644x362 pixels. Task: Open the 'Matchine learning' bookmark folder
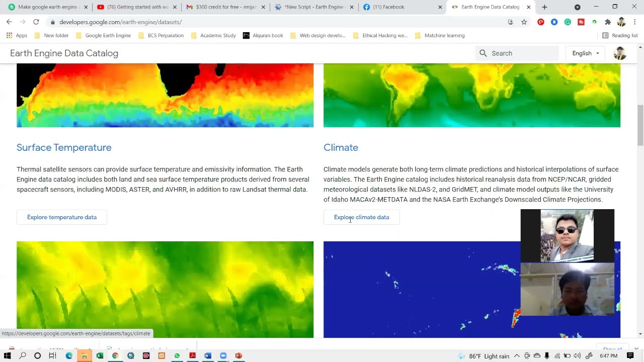coord(440,36)
